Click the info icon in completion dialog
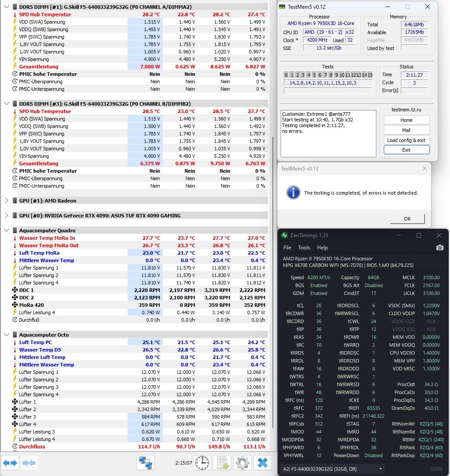The height and width of the screenshot is (476, 450). pyautogui.click(x=293, y=192)
